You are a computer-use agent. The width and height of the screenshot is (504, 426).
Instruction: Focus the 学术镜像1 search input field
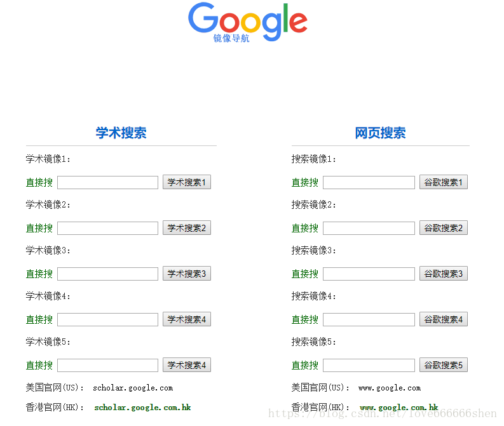pyautogui.click(x=107, y=182)
